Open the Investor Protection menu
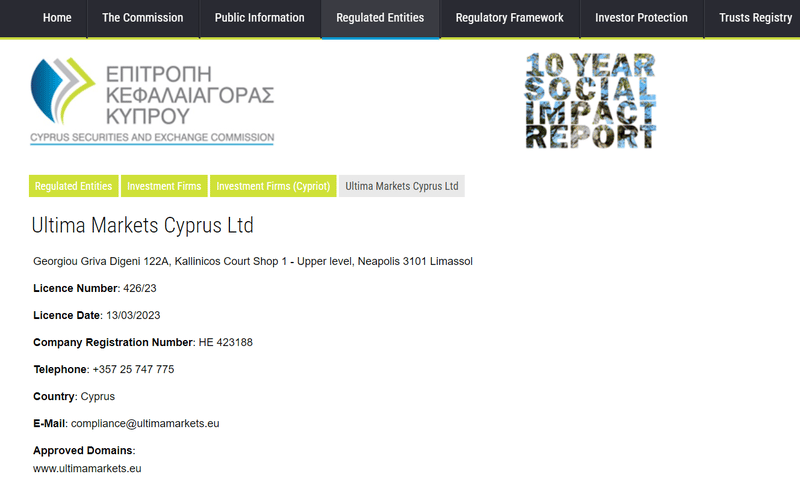The width and height of the screenshot is (800, 477). [x=641, y=18]
